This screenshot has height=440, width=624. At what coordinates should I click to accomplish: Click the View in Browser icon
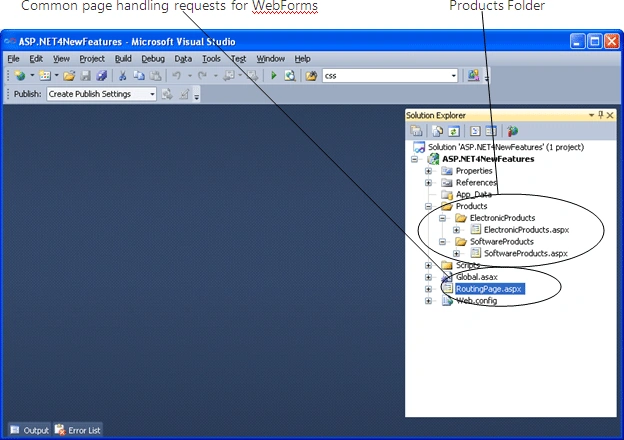[290, 75]
